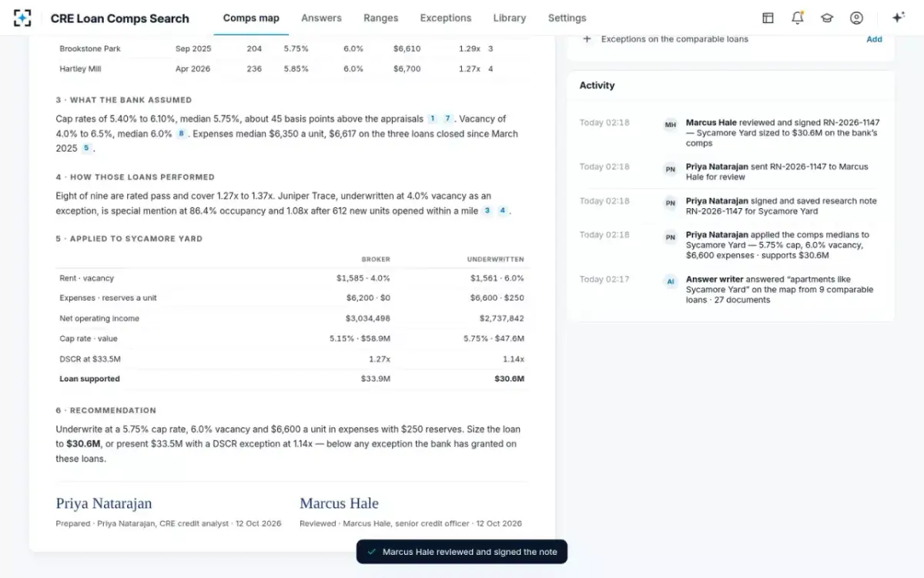Click the underwritten DSCR value 1.14x

point(514,359)
